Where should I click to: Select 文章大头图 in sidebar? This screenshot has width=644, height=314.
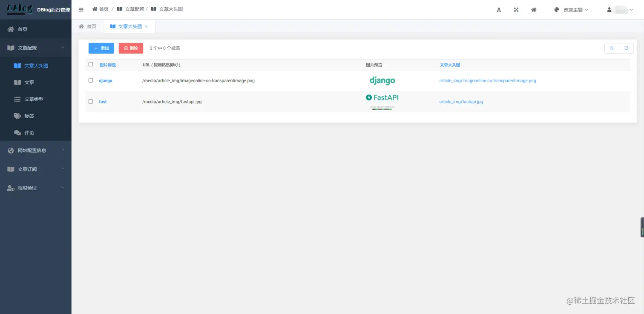tap(36, 66)
